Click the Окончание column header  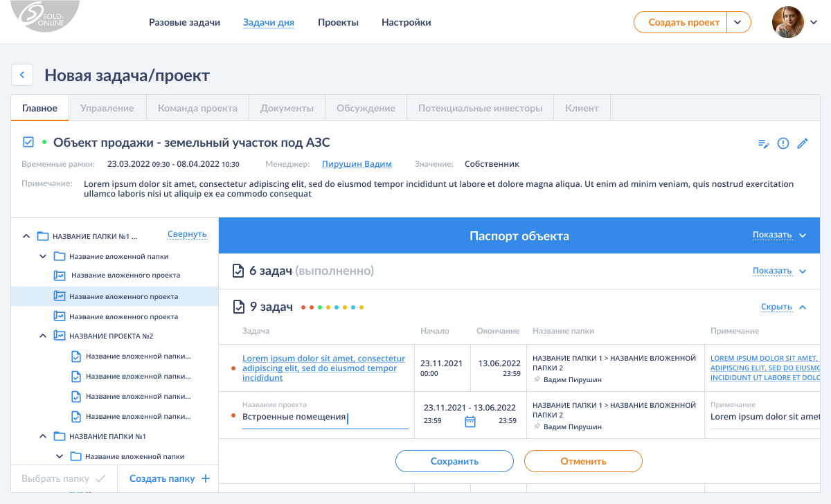498,331
